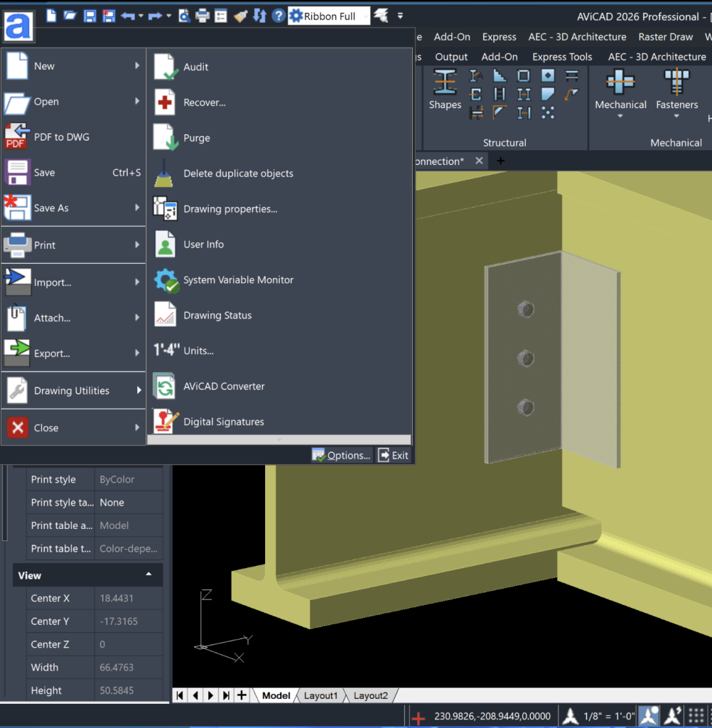Click the Help question mark icon
The height and width of the screenshot is (728, 712).
click(278, 16)
